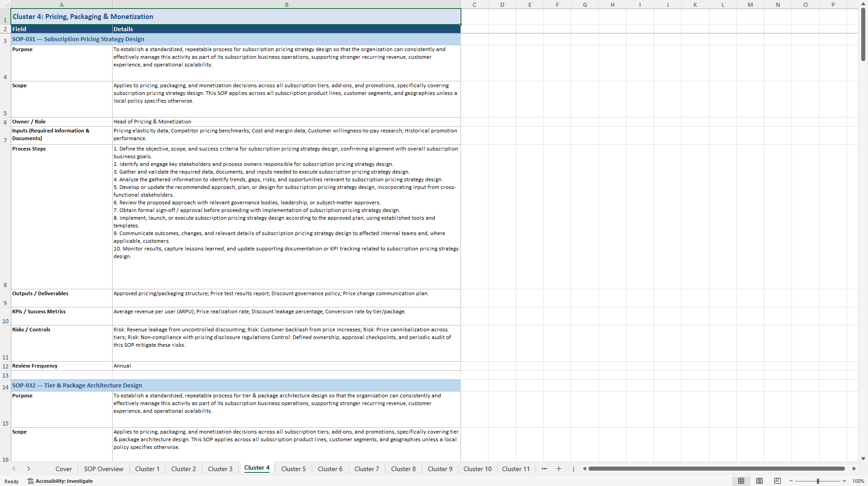This screenshot has width=868, height=486.
Task: Open the Cover sheet tab
Action: [x=64, y=469]
